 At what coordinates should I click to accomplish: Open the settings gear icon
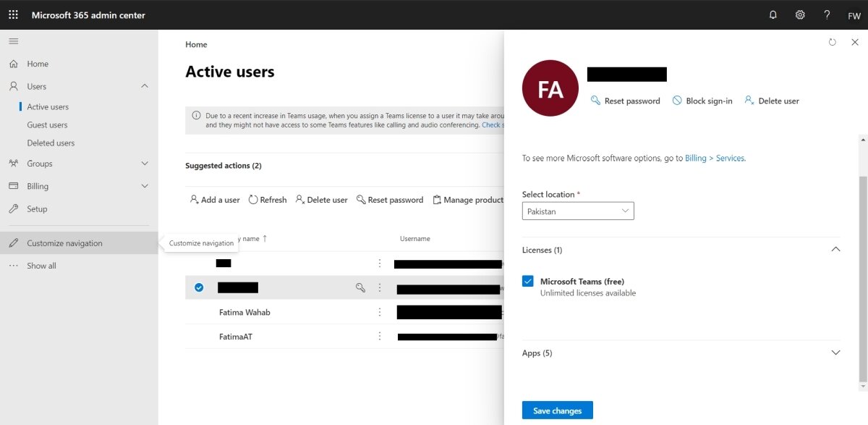(x=800, y=14)
